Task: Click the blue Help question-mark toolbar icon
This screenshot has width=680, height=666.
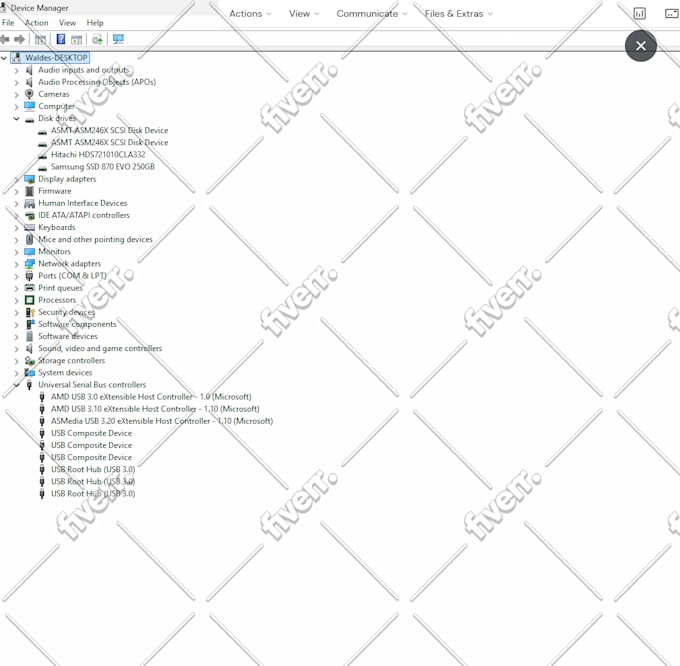Action: point(61,39)
